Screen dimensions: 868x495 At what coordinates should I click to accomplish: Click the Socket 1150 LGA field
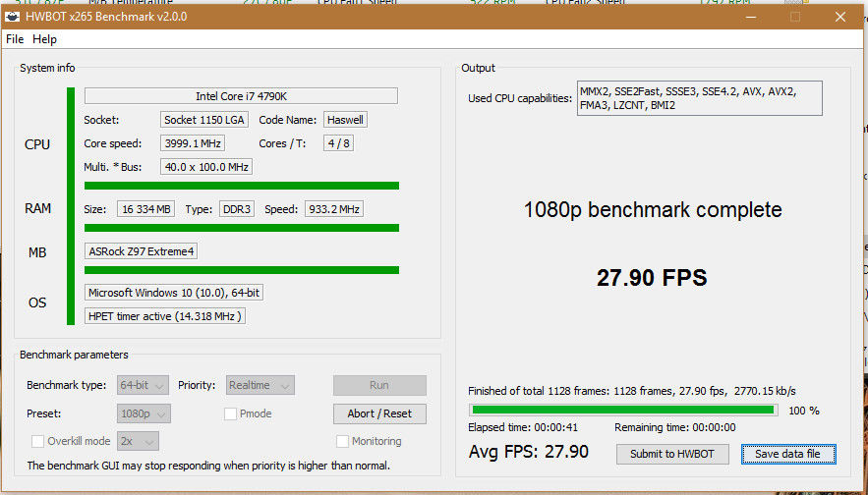[204, 120]
